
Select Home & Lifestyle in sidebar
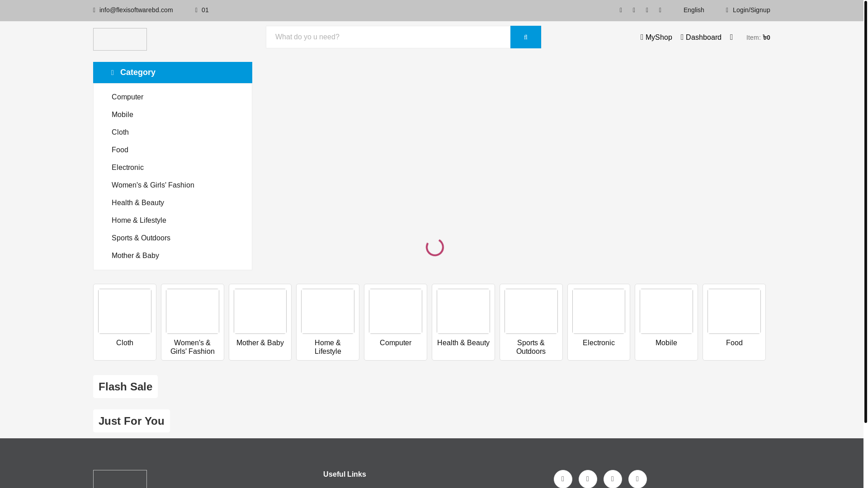(x=139, y=221)
